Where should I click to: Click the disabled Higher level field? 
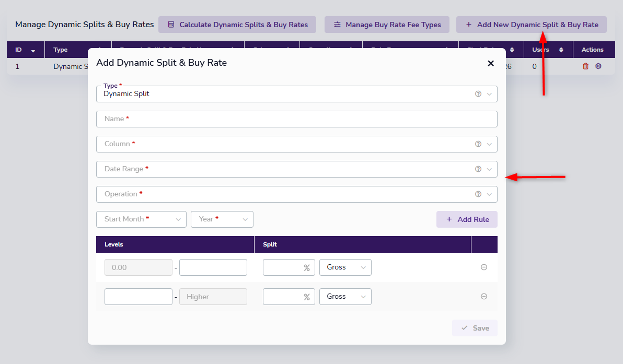point(213,297)
